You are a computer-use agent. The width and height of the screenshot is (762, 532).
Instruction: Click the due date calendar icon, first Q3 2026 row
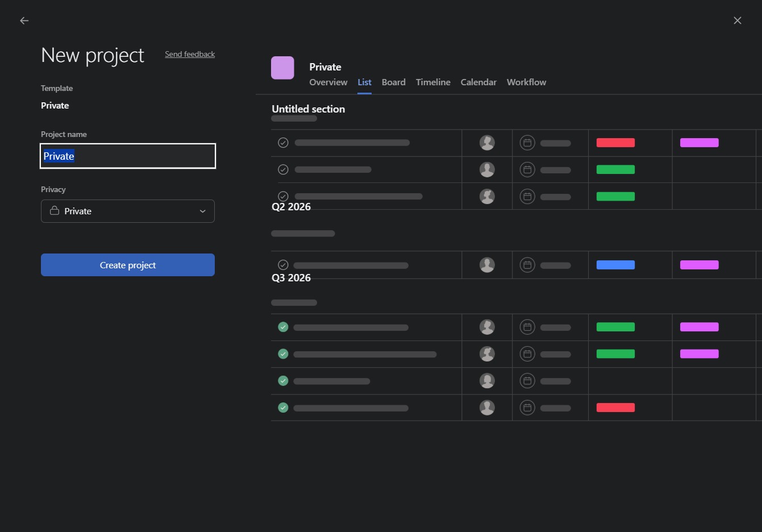pyautogui.click(x=527, y=327)
